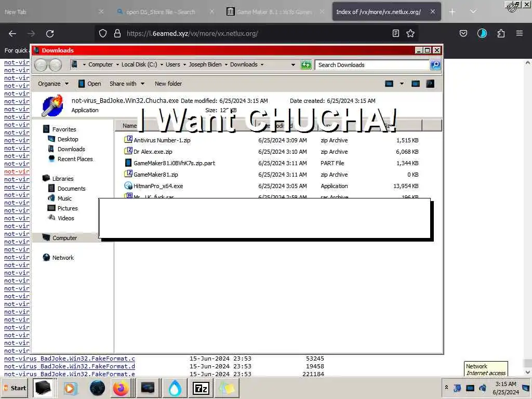Show hidden tray icons
Image resolution: width=532 pixels, height=399 pixels.
[x=446, y=387]
